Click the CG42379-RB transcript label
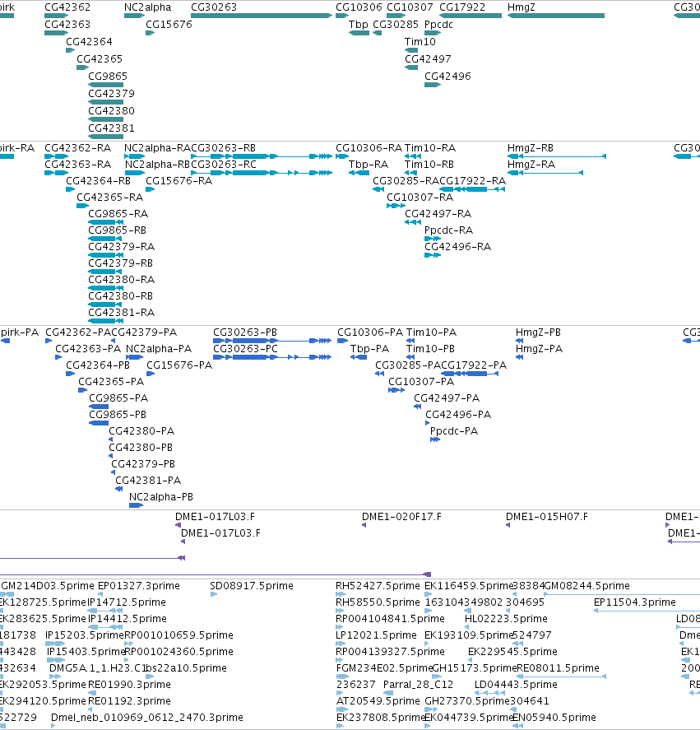 pos(121,263)
